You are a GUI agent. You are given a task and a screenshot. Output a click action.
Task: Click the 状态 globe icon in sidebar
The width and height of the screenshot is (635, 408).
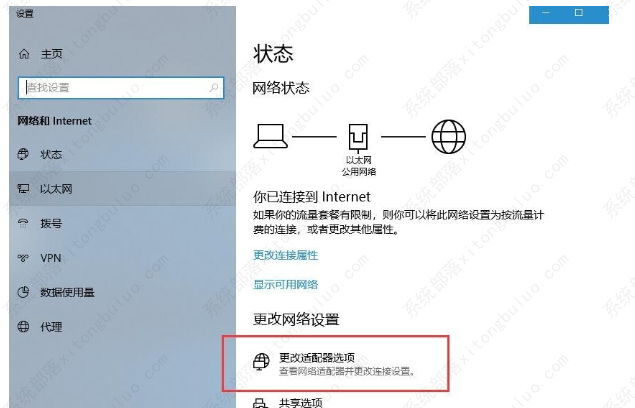click(x=23, y=154)
